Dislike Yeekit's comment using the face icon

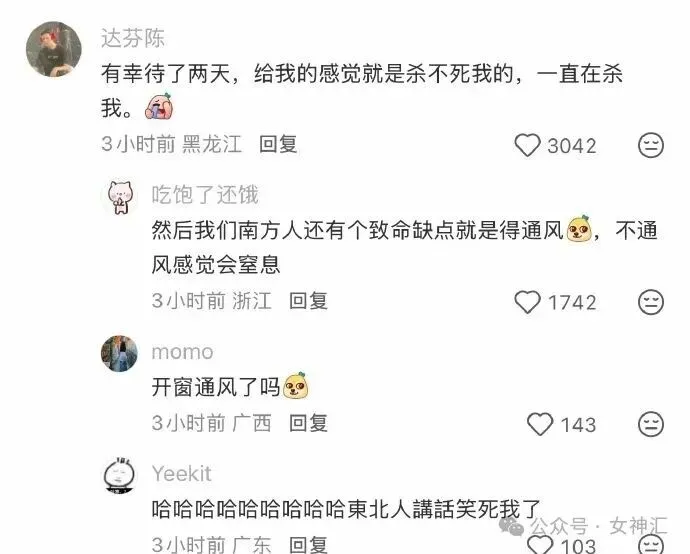tap(651, 546)
